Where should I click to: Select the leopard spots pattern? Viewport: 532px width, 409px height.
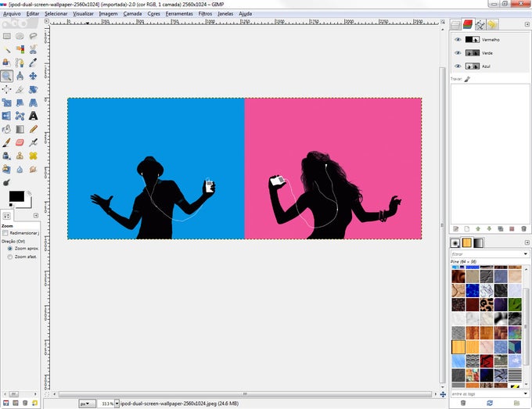coord(487,304)
